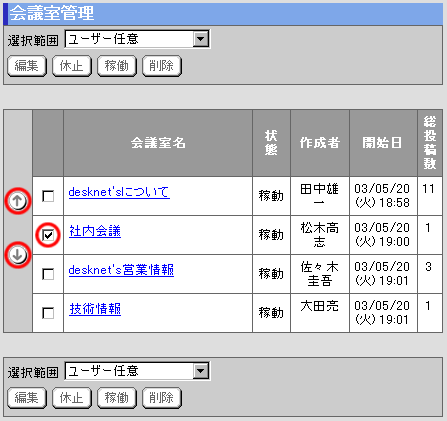447x421 pixels.
Task: Click the top 稼働 button
Action: (x=117, y=66)
